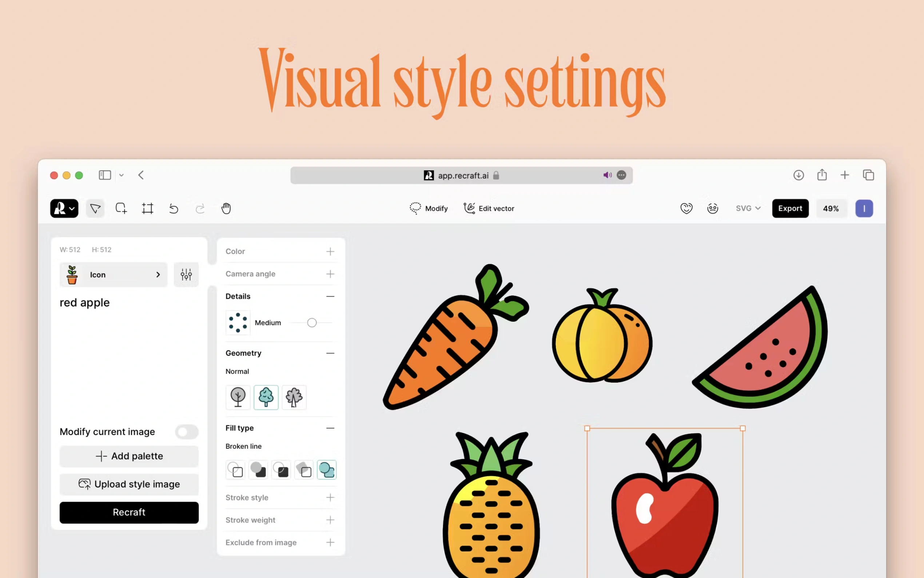
Task: Open style adjustment sliders icon
Action: pos(186,274)
